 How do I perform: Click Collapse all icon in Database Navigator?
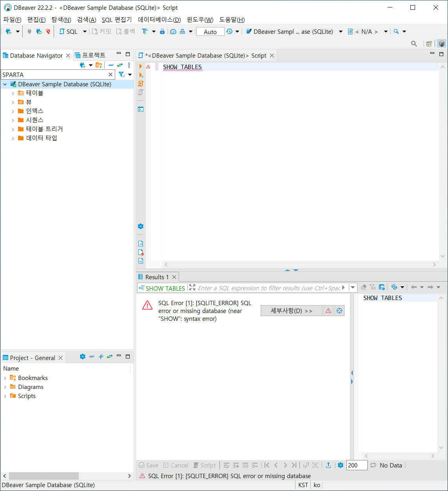tap(111, 65)
